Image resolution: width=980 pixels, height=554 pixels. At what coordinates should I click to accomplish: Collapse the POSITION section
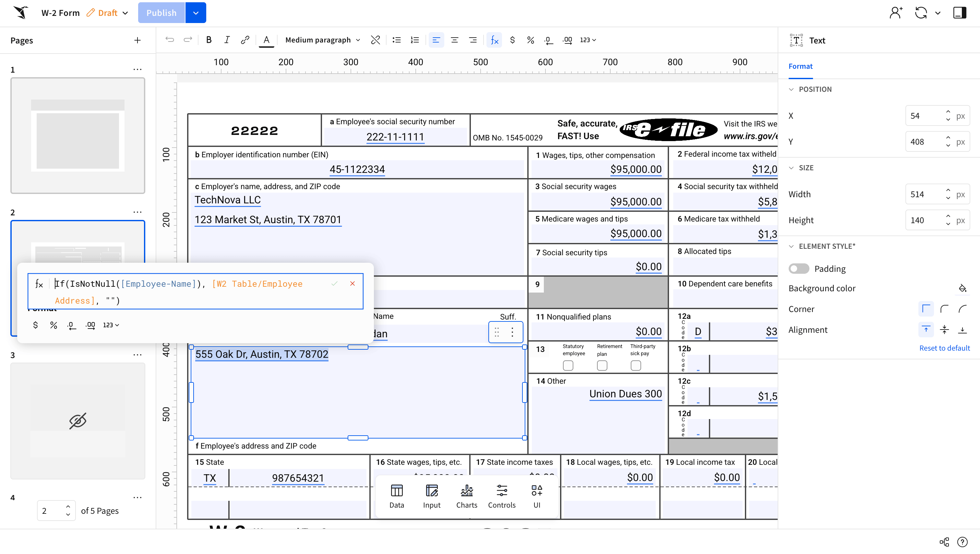point(791,89)
